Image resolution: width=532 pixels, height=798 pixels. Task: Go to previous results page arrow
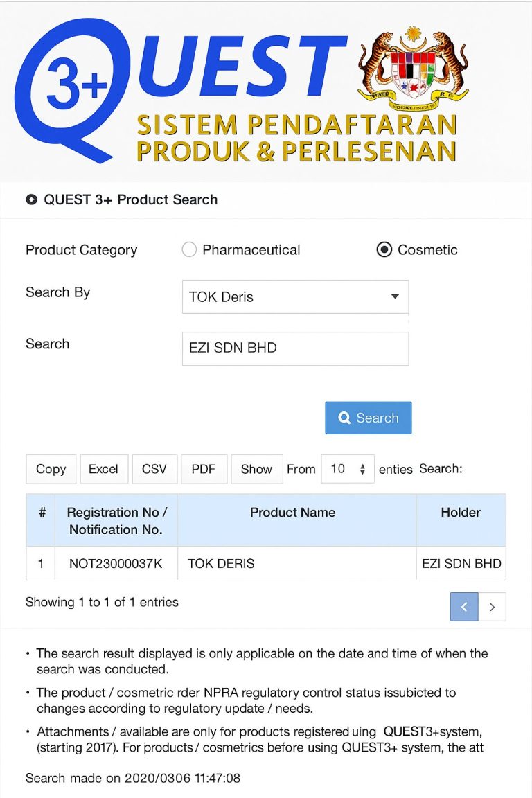464,607
